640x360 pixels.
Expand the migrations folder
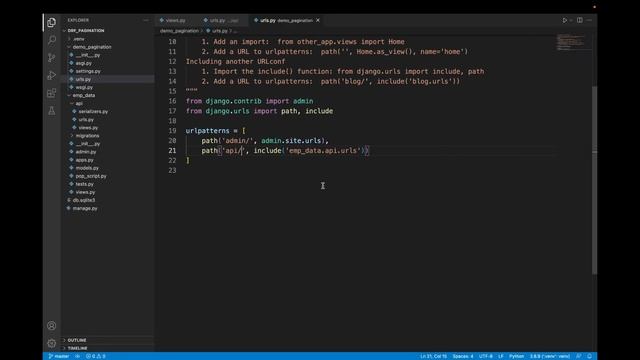tap(87, 136)
